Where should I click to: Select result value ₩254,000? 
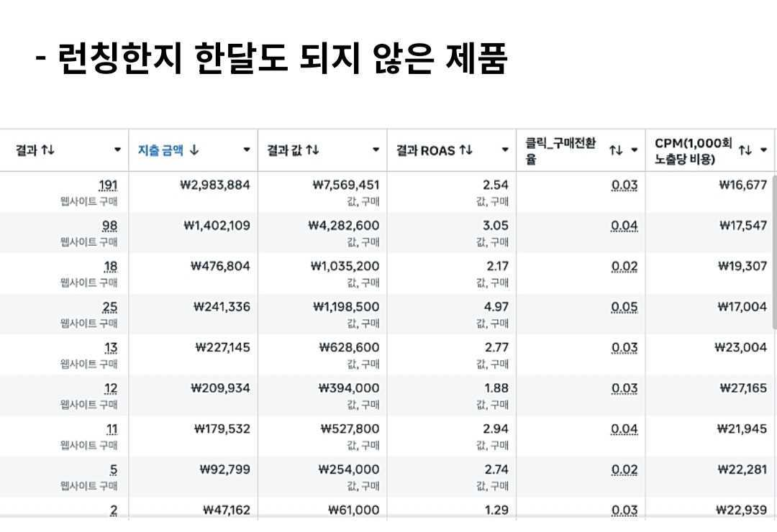pos(349,469)
